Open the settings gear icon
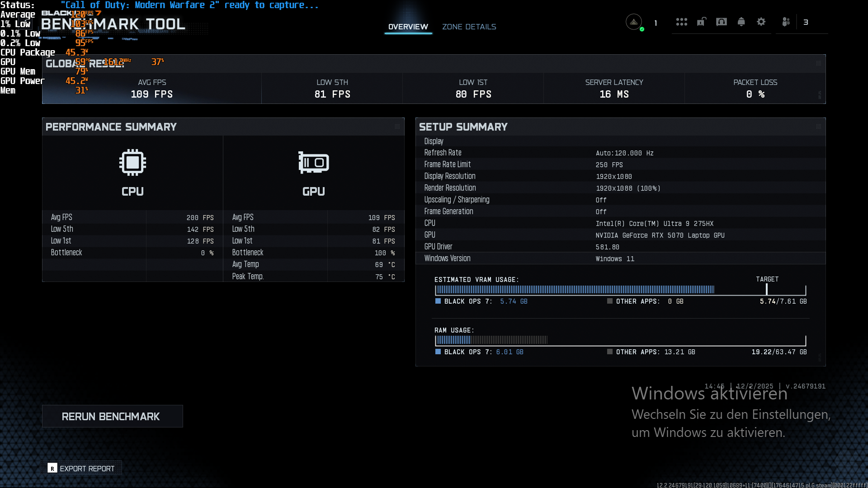 coord(761,22)
